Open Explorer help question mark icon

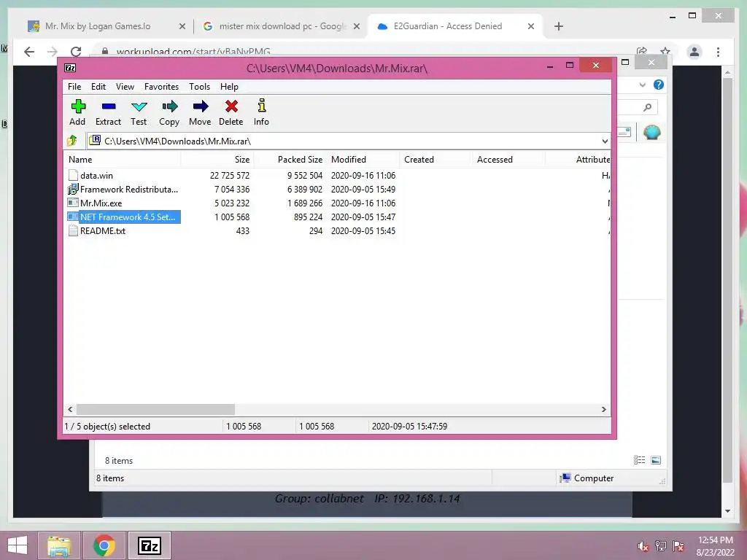click(659, 85)
